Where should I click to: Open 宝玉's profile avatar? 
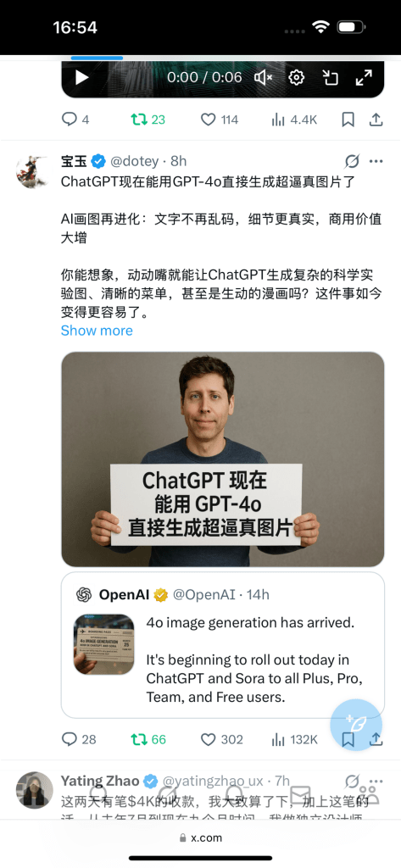[35, 171]
